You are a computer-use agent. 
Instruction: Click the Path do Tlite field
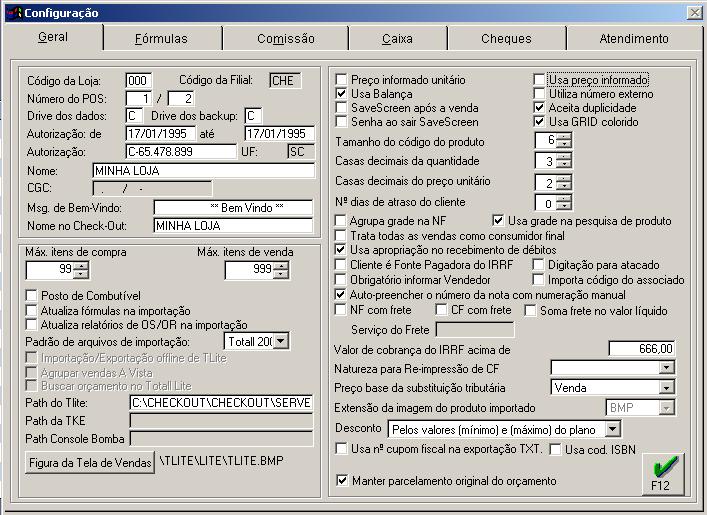tap(221, 403)
